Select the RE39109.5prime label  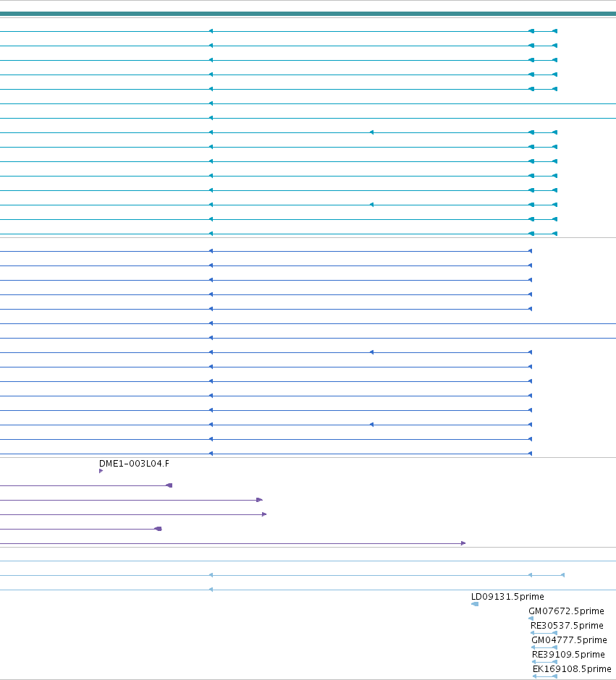(568, 655)
